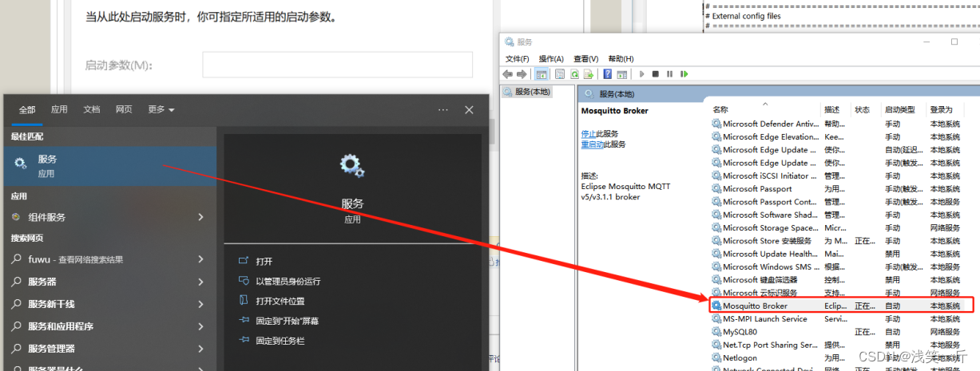Click the gear icon beside MySQL80
Screen dimensions: 980x371
pos(716,331)
